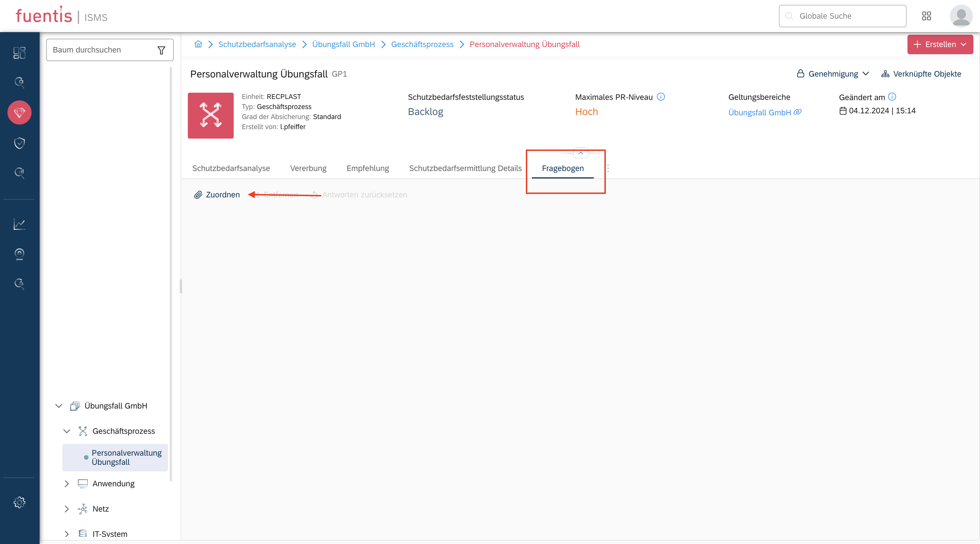Click the Zuordnen button

(217, 195)
